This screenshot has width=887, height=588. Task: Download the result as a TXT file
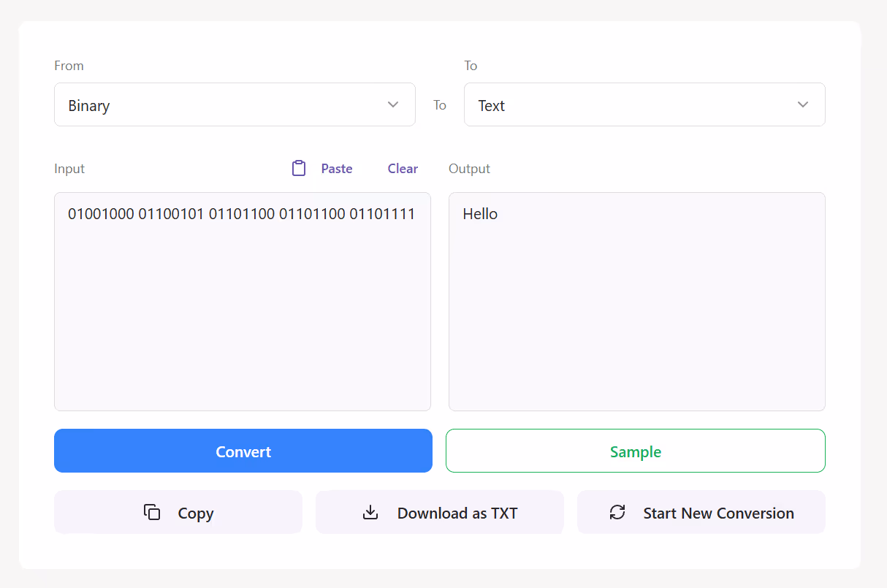click(x=439, y=512)
